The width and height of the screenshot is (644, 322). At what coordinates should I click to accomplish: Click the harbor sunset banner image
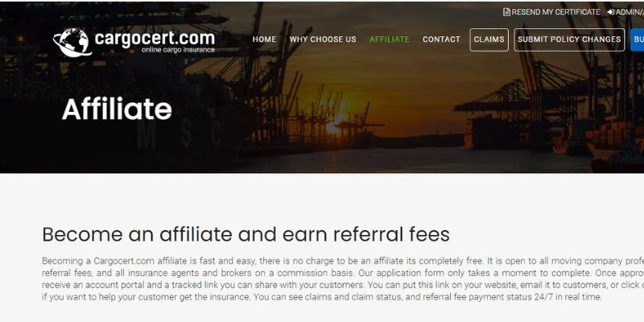[x=322, y=88]
